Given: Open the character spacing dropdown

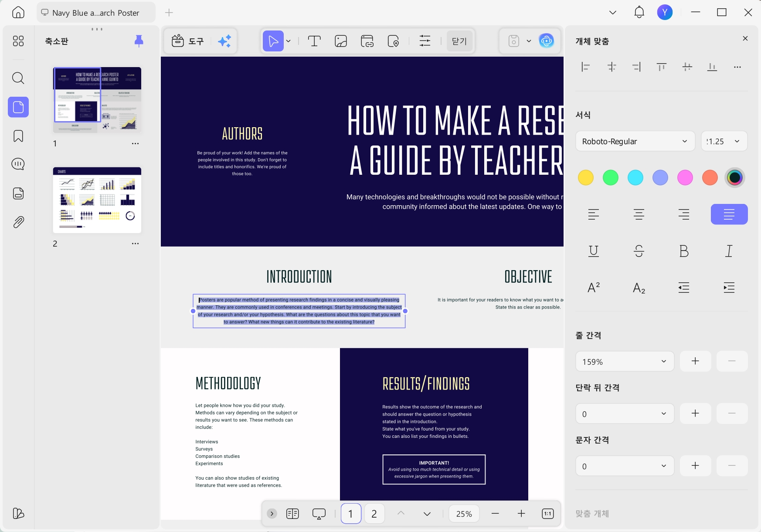Looking at the screenshot, I should pos(625,466).
